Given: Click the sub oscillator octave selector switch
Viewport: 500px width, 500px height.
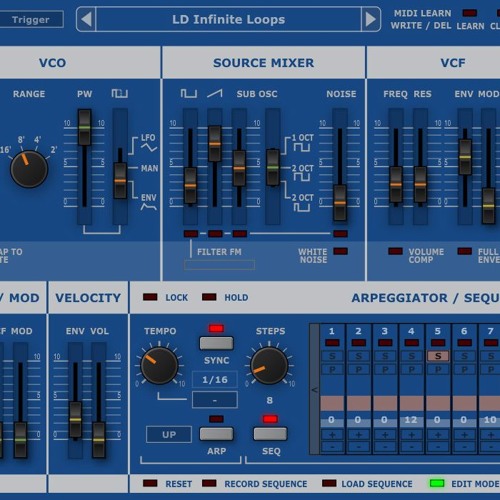Looking at the screenshot, I should 273,167.
